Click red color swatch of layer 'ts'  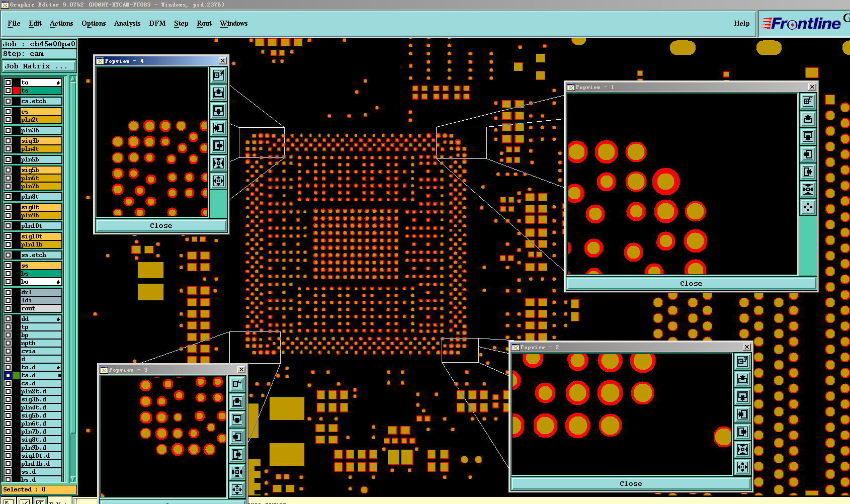[x=16, y=91]
